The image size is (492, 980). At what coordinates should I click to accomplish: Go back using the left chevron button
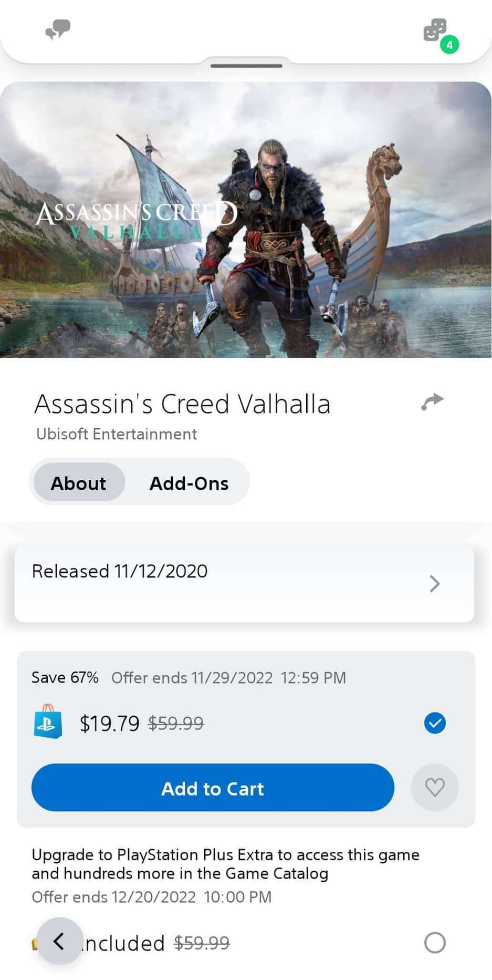[59, 941]
